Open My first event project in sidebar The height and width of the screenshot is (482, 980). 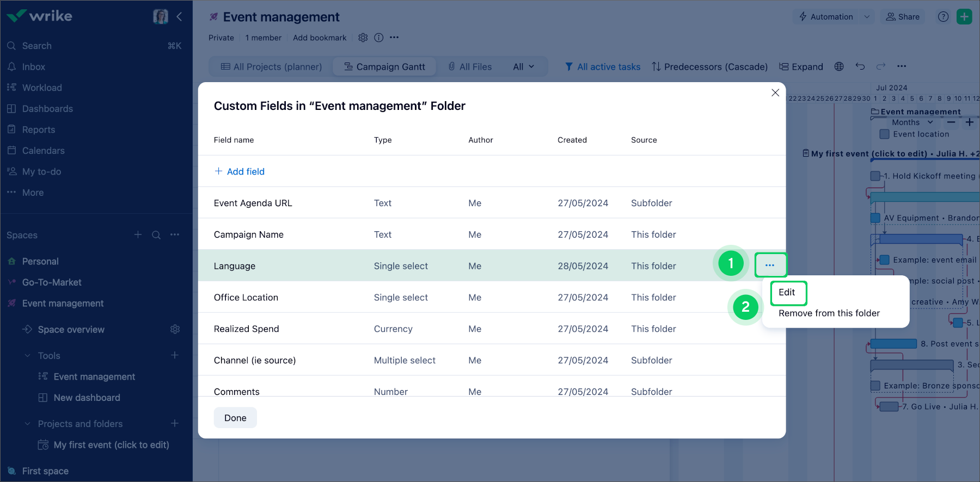click(x=111, y=445)
